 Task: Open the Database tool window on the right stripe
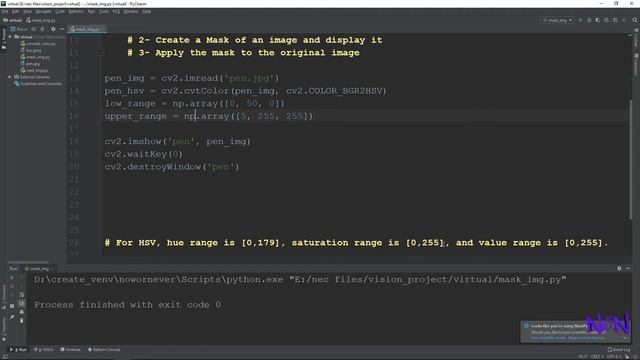pyautogui.click(x=636, y=64)
